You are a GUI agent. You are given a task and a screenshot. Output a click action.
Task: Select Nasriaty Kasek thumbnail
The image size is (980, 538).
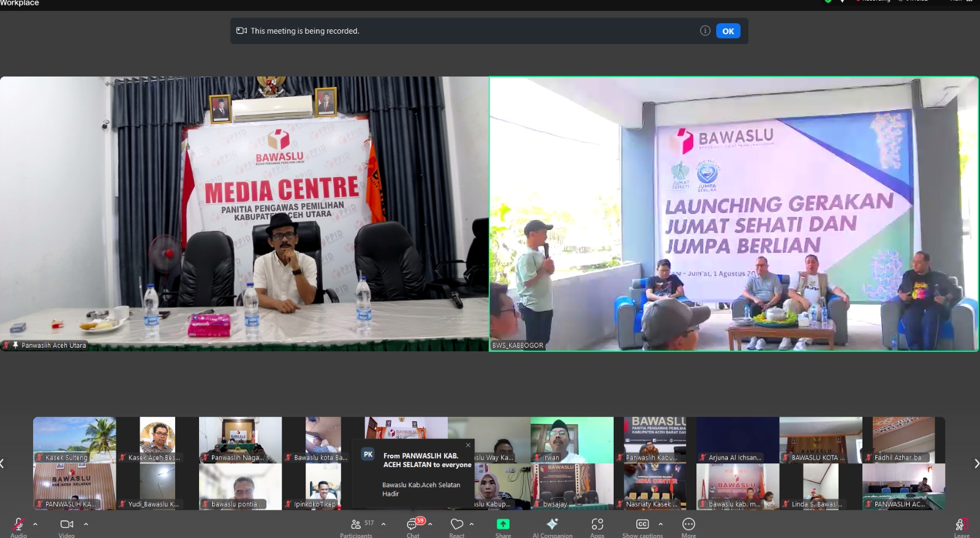tap(655, 487)
